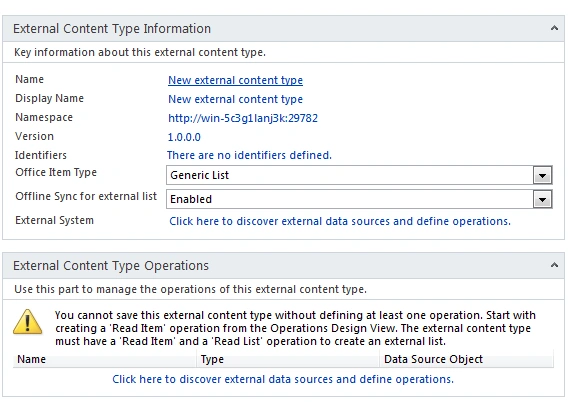The width and height of the screenshot is (573, 402).
Task: Click the External Content Type Operations header
Action: [111, 265]
